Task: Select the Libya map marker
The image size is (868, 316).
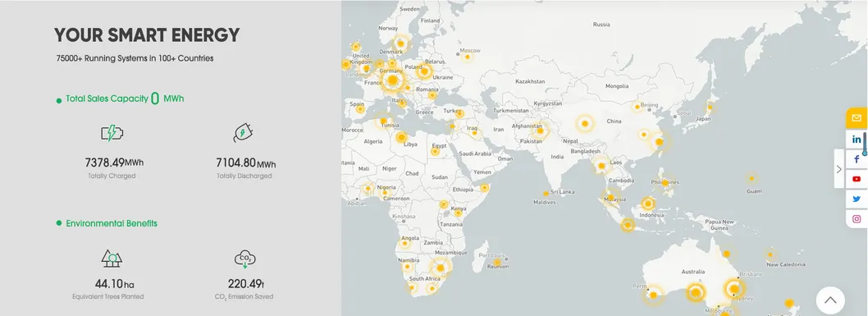Action: (x=402, y=137)
